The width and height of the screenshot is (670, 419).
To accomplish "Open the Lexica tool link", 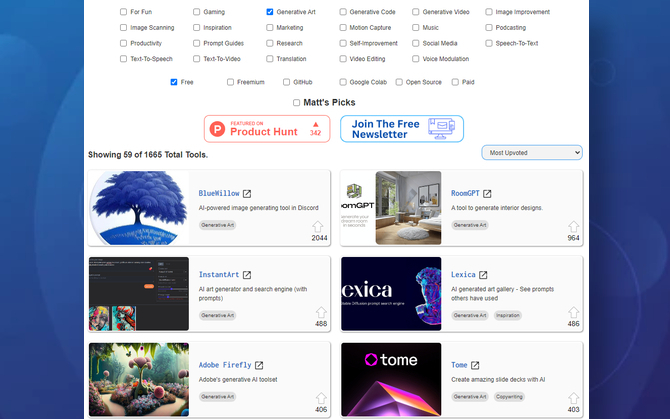I will pos(463,275).
